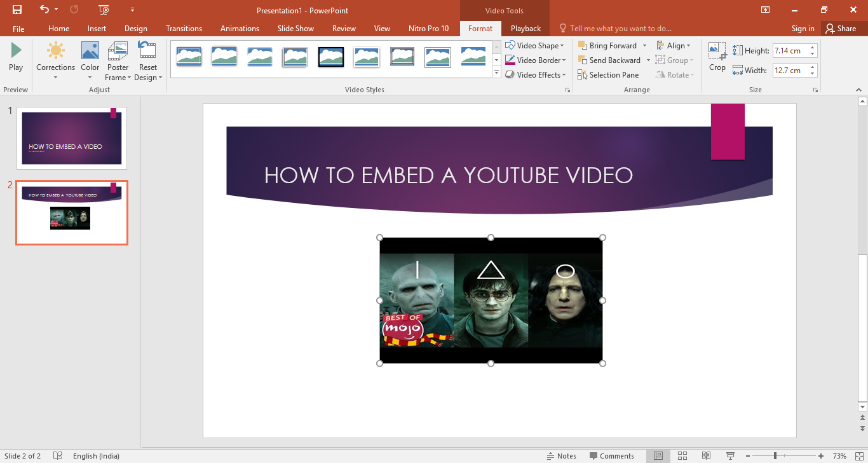Viewport: 868px width, 463px height.
Task: Open the Transitions ribbon tab
Action: click(184, 29)
